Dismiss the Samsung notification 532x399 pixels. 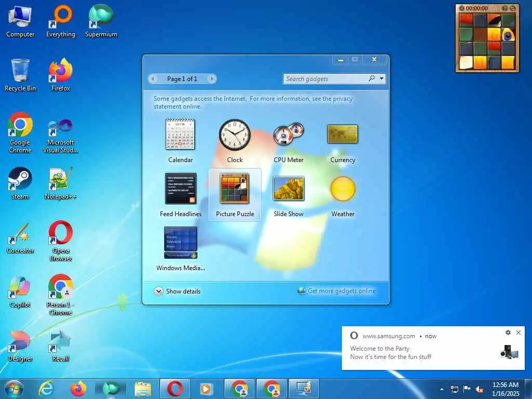point(518,332)
